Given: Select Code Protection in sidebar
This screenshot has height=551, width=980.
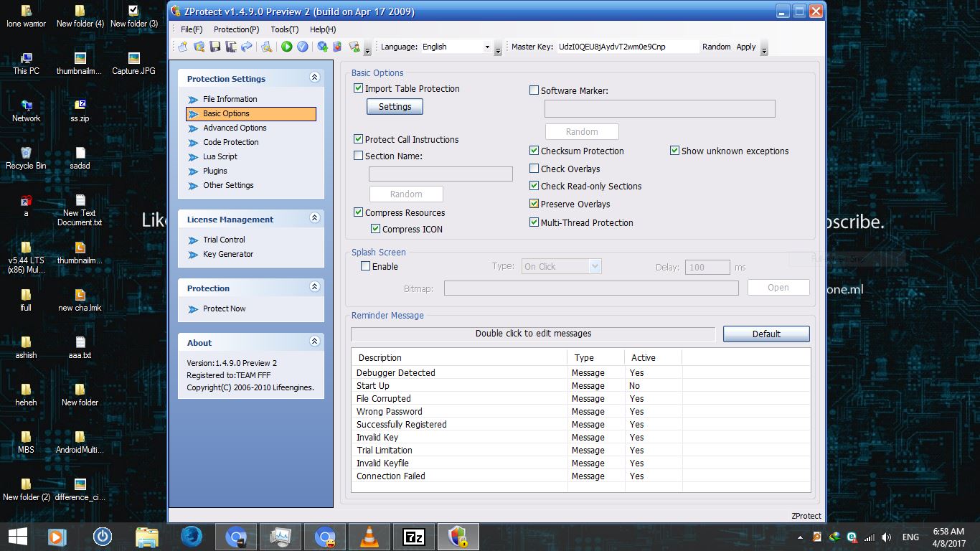Looking at the screenshot, I should [x=231, y=142].
